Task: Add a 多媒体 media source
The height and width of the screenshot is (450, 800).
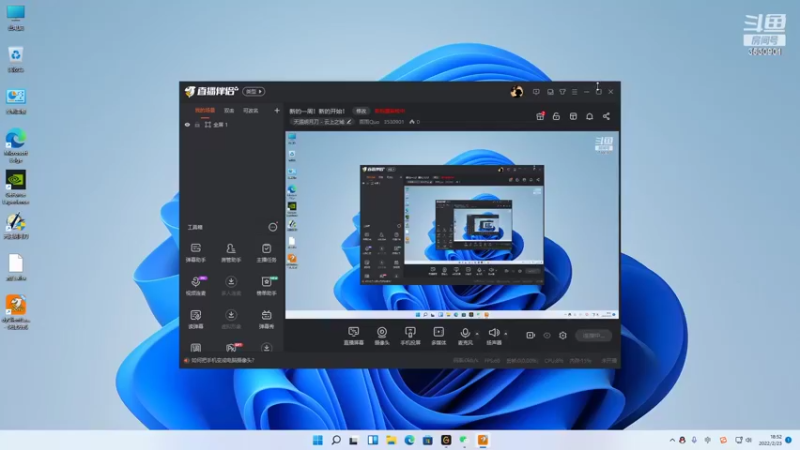Action: tap(438, 336)
